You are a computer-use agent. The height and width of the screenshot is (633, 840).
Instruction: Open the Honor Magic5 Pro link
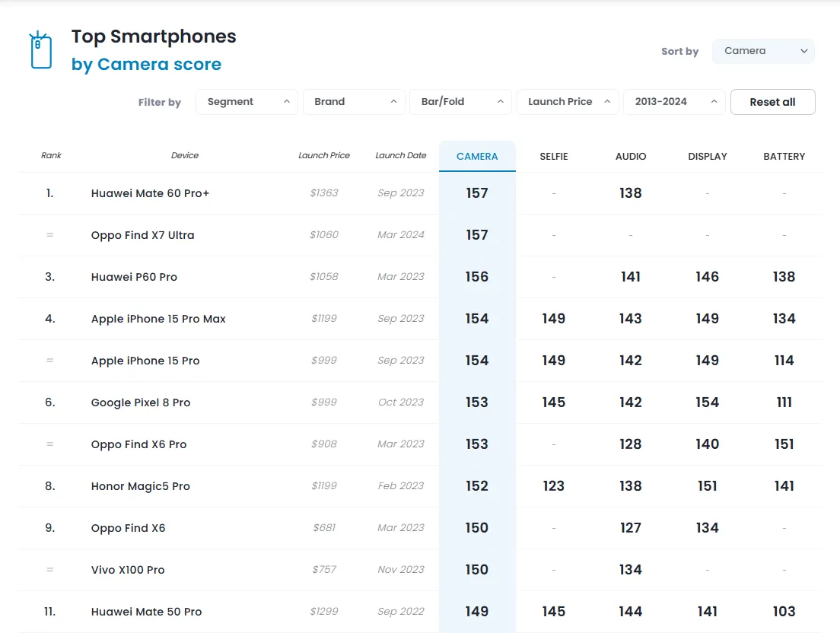140,486
